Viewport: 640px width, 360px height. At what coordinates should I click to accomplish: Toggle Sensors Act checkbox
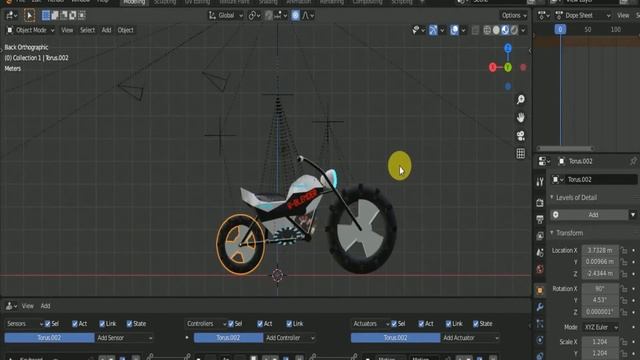point(75,324)
